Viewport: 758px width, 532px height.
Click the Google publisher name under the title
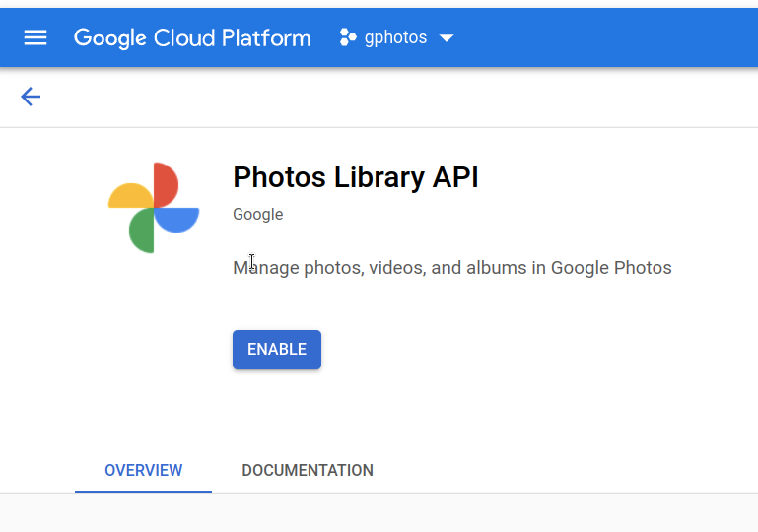257,214
